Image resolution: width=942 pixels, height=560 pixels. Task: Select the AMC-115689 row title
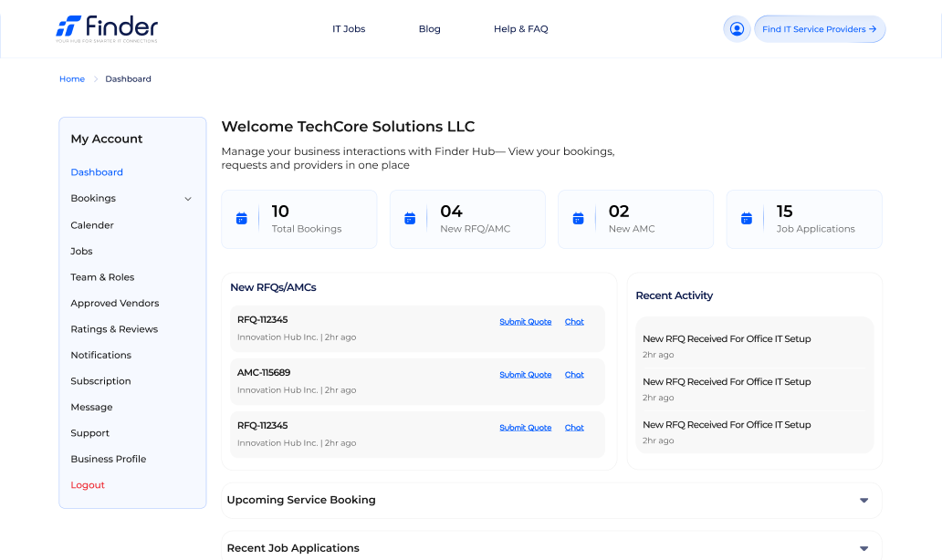click(264, 373)
